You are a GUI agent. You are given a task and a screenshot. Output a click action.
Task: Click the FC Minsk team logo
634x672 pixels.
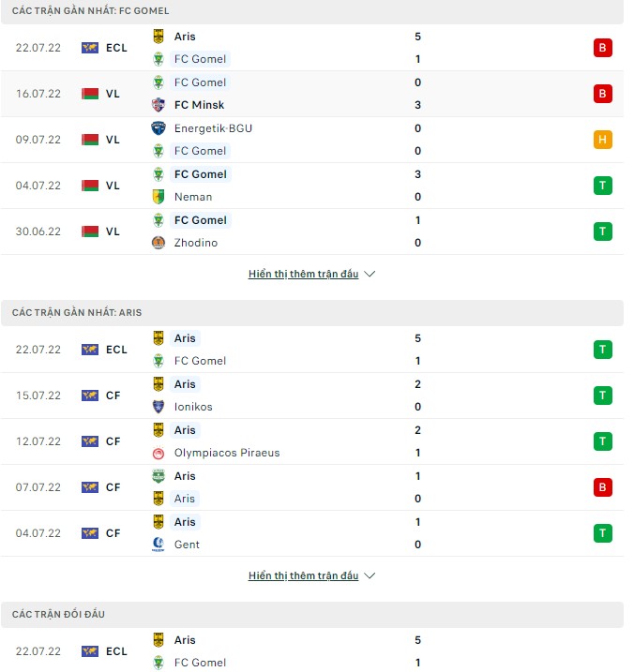[x=158, y=105]
